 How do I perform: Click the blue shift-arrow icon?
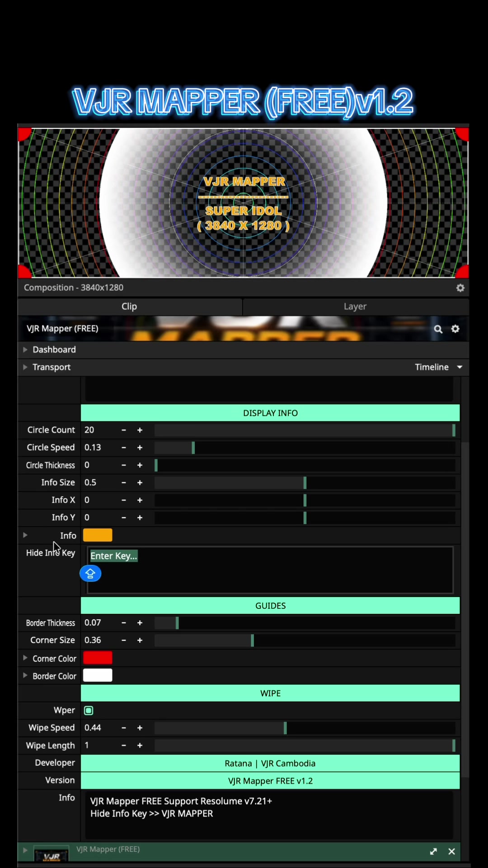point(90,574)
